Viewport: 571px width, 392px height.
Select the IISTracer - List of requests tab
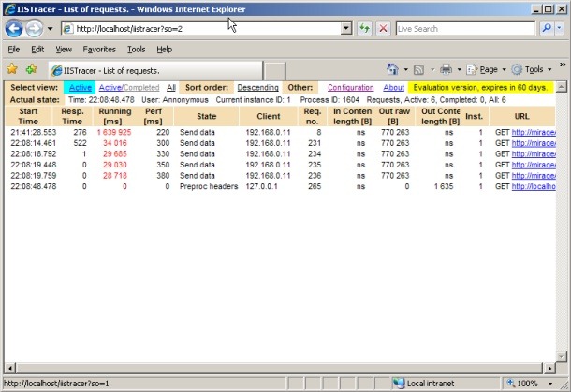pos(155,70)
